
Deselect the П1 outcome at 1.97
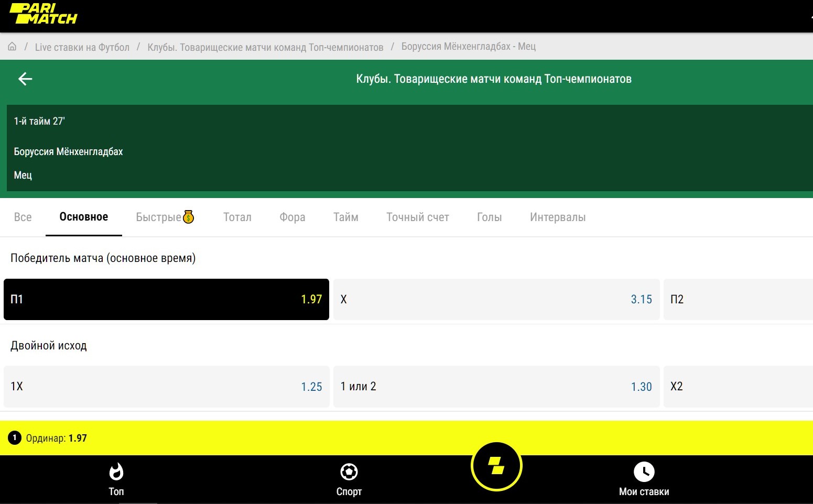[x=166, y=299]
